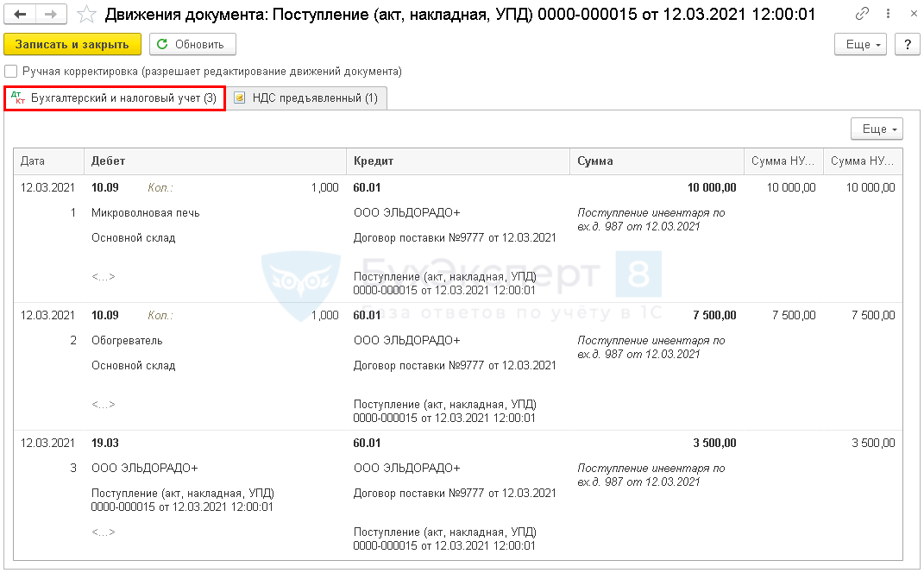
Task: Copy link using the chain icon
Action: tap(862, 15)
